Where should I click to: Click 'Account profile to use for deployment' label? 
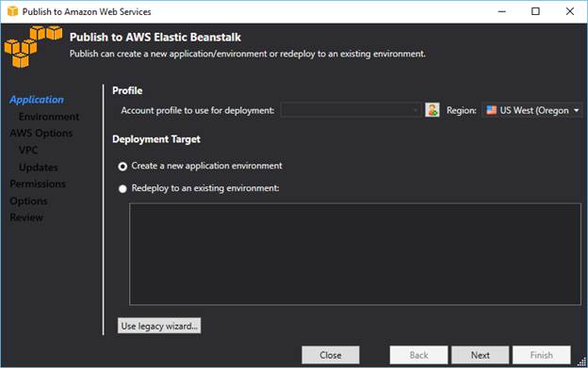tap(198, 110)
